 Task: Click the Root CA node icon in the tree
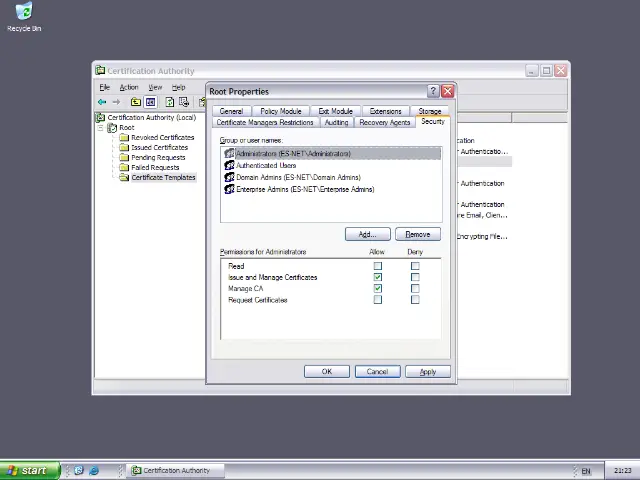[x=112, y=128]
